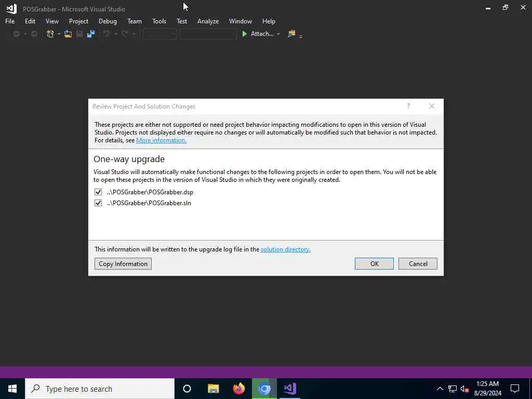The height and width of the screenshot is (399, 532).
Task: Open the Debug menu
Action: tap(108, 21)
